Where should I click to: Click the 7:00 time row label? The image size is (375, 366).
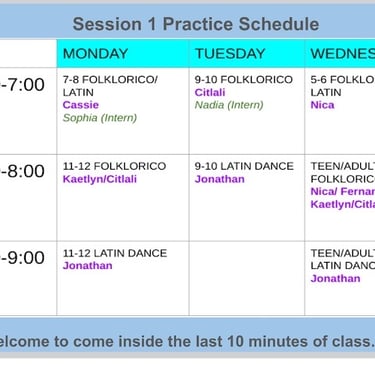22,85
